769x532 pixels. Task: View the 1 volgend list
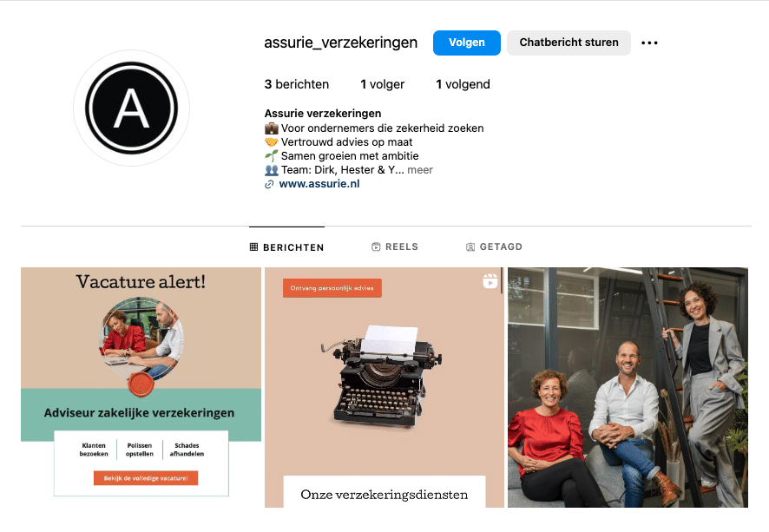coord(463,84)
